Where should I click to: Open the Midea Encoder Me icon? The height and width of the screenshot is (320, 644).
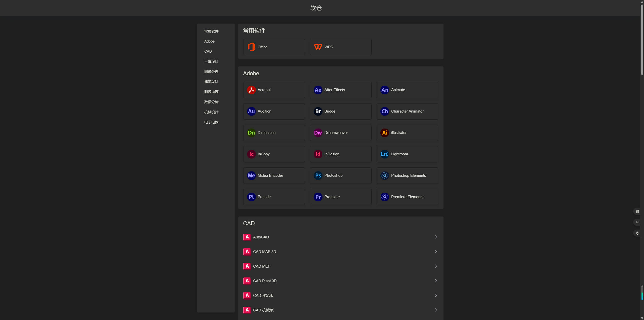pos(251,175)
